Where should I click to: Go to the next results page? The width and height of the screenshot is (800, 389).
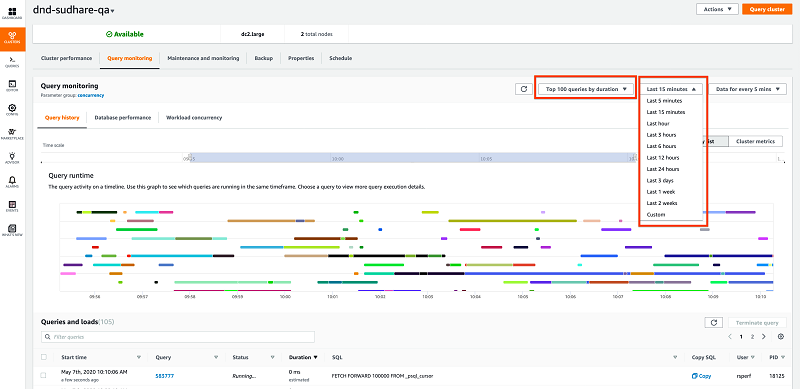tap(764, 337)
